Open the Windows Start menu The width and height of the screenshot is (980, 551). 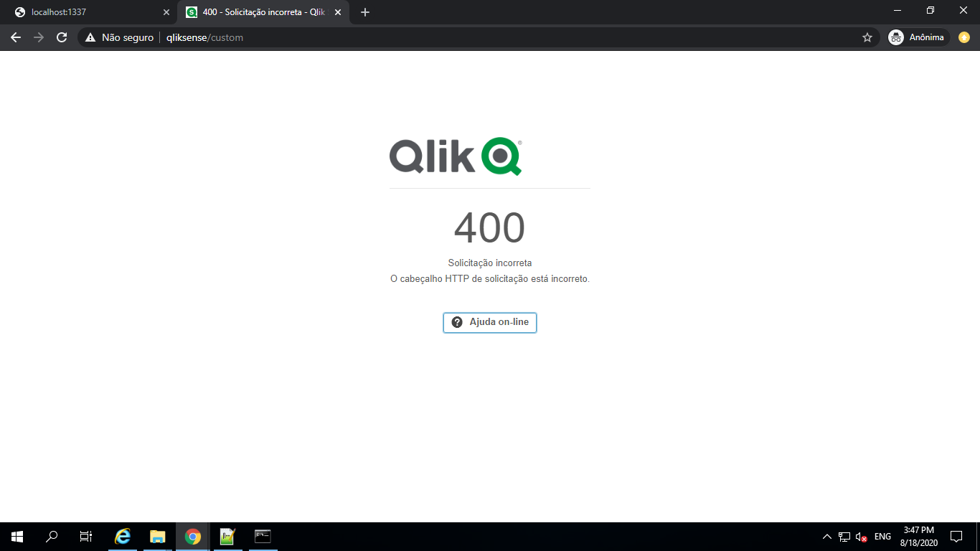pyautogui.click(x=17, y=537)
